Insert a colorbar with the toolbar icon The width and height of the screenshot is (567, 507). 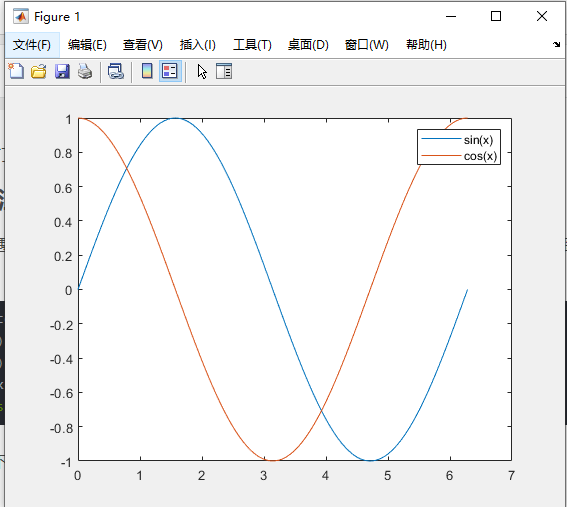click(x=147, y=71)
